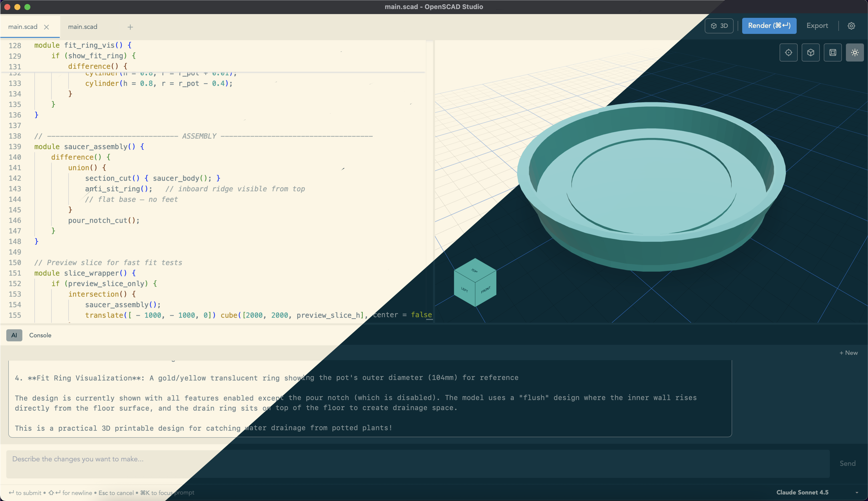Click the Render button

[769, 25]
